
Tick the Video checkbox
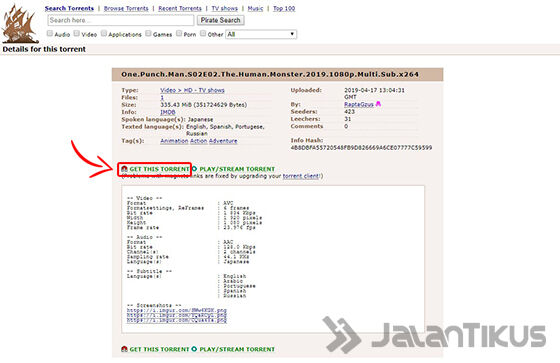76,34
